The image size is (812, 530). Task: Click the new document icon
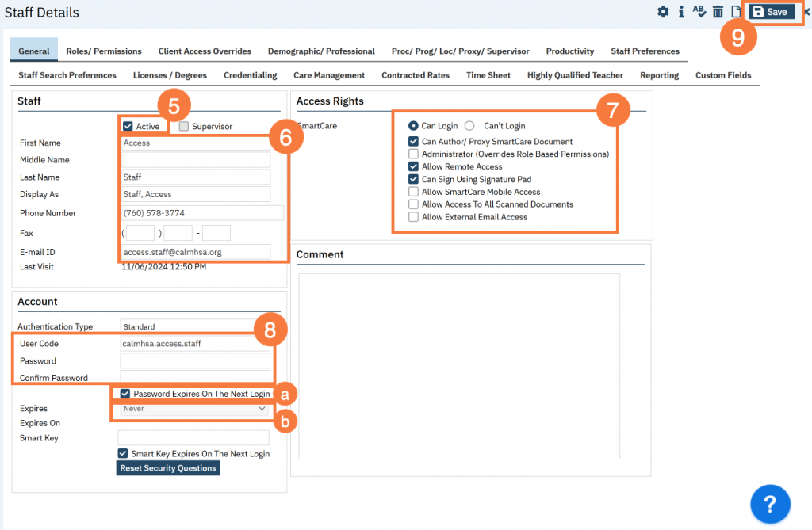coord(736,12)
